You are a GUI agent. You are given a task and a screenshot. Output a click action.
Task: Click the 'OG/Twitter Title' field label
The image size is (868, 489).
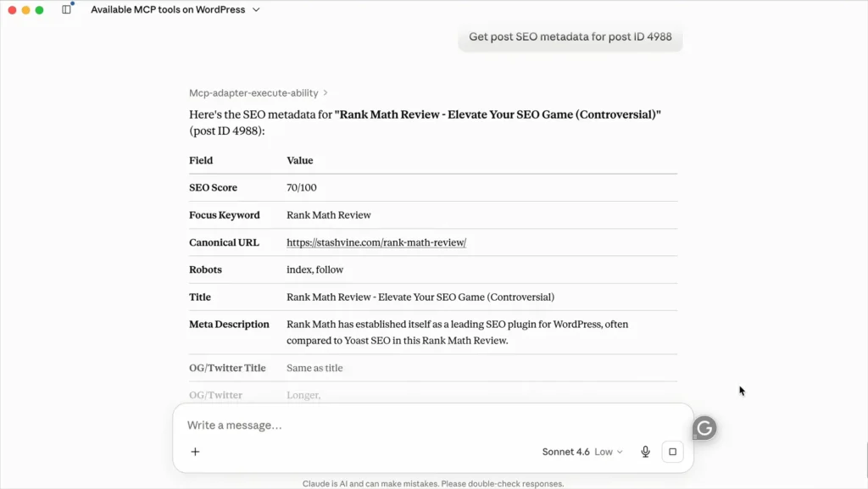[227, 368]
